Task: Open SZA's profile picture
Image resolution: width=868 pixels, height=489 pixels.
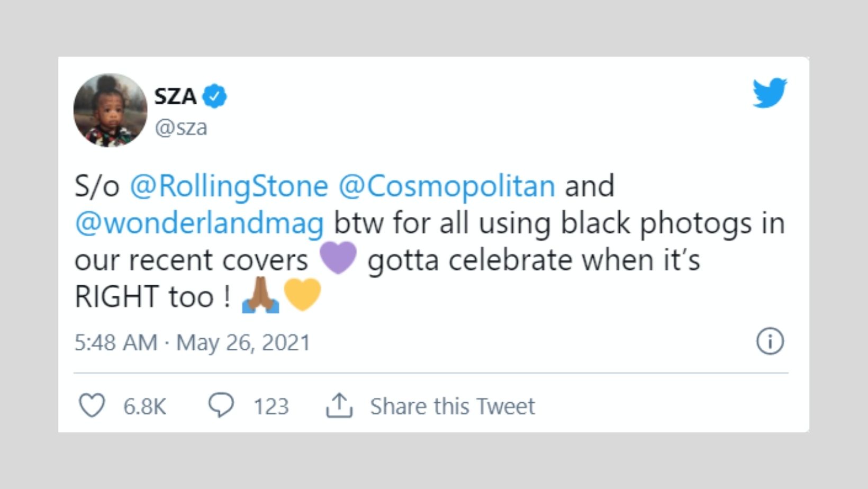Action: (110, 110)
